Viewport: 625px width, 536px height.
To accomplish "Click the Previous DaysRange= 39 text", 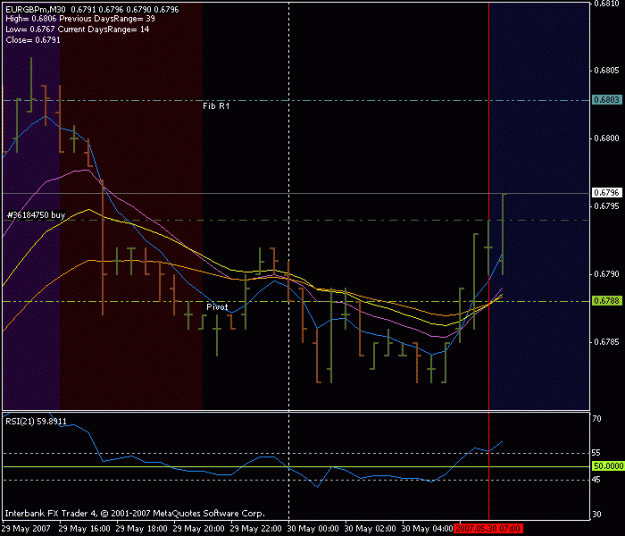I will 107,19.
